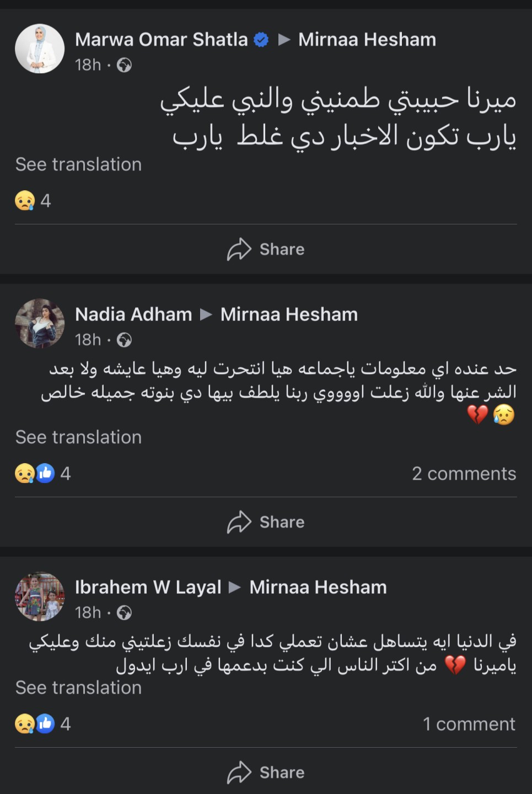Open Marwa Omar Shatla's profile picture
This screenshot has width=532, height=794.
click(x=40, y=49)
